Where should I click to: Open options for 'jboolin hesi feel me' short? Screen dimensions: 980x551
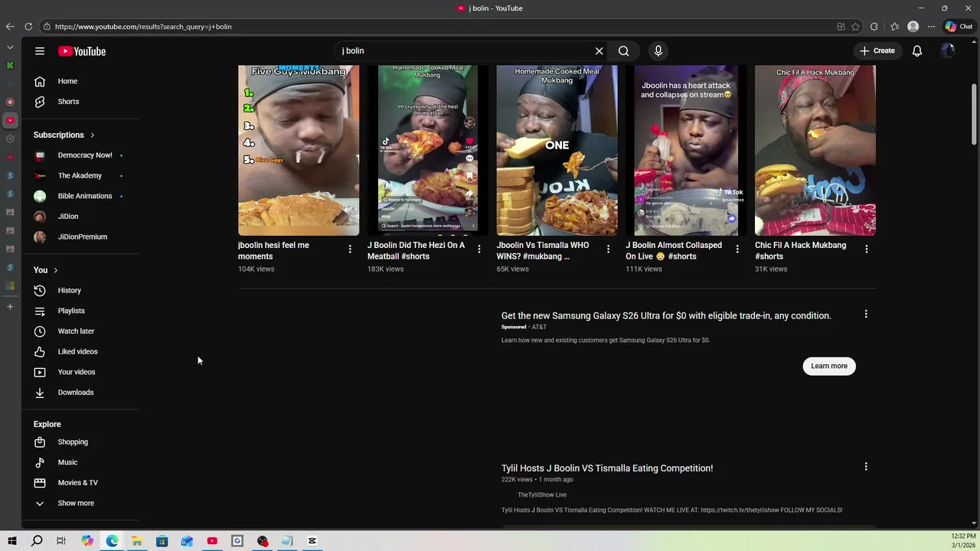[350, 249]
